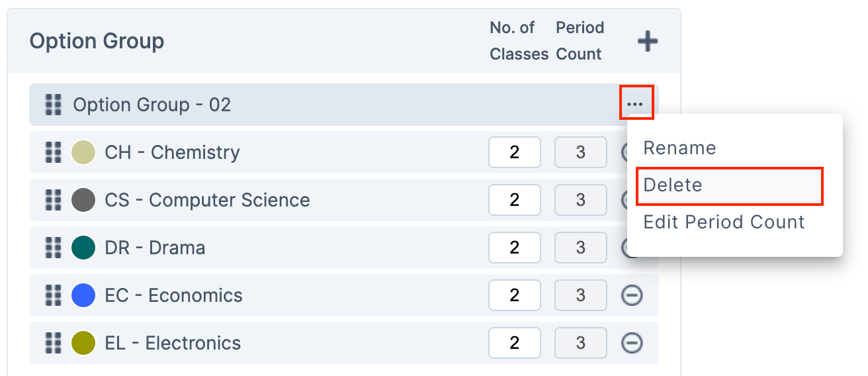
Task: Click the blue Economics color swatch
Action: click(83, 295)
